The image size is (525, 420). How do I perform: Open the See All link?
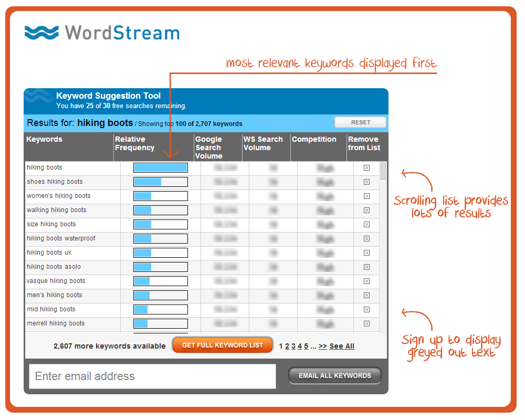[x=342, y=346]
